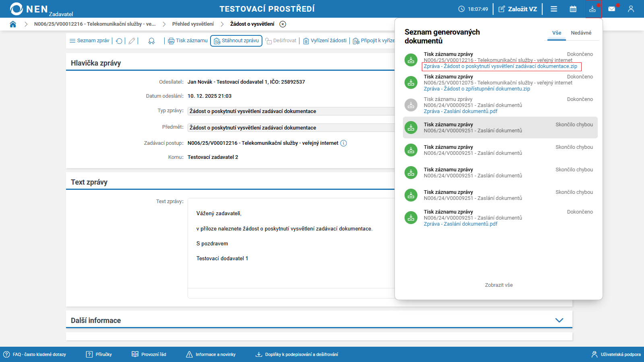Image resolution: width=644 pixels, height=362 pixels.
Task: Open the user profile icon
Action: tap(631, 9)
